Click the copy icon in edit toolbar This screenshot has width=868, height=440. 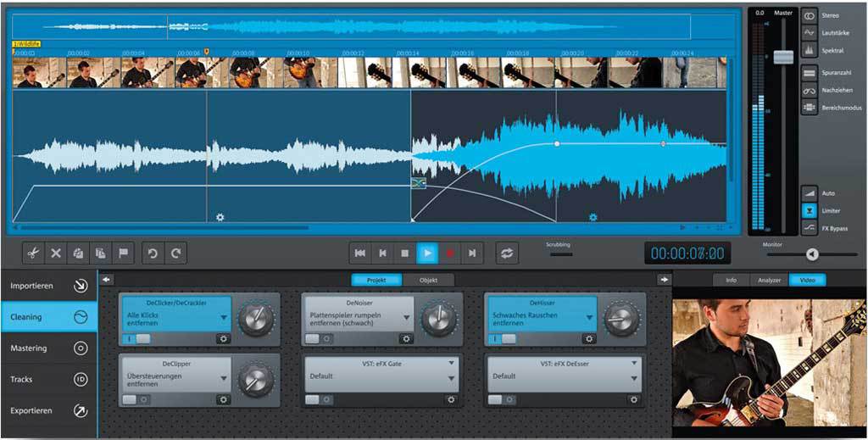(78, 253)
